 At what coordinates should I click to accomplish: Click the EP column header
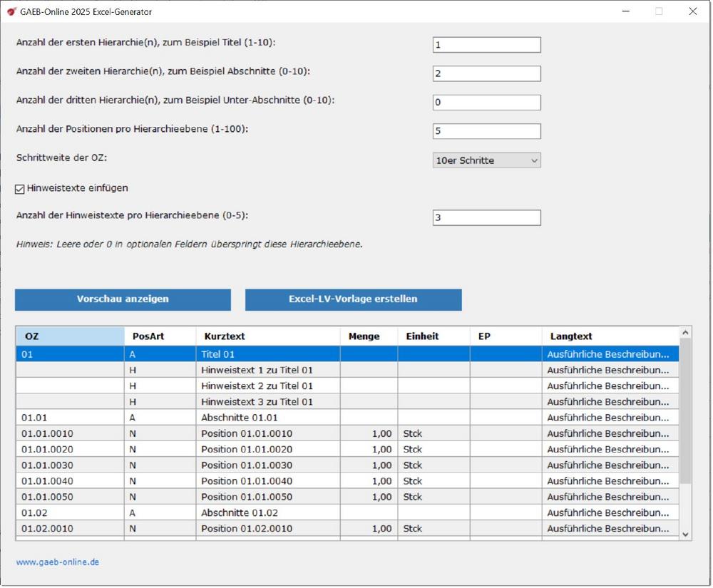[506, 336]
